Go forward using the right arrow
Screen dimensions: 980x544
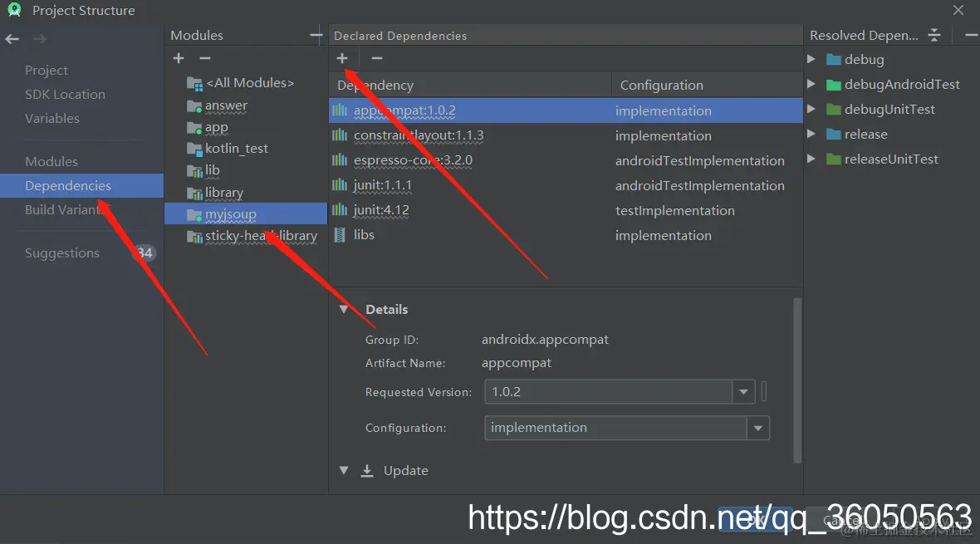click(39, 39)
